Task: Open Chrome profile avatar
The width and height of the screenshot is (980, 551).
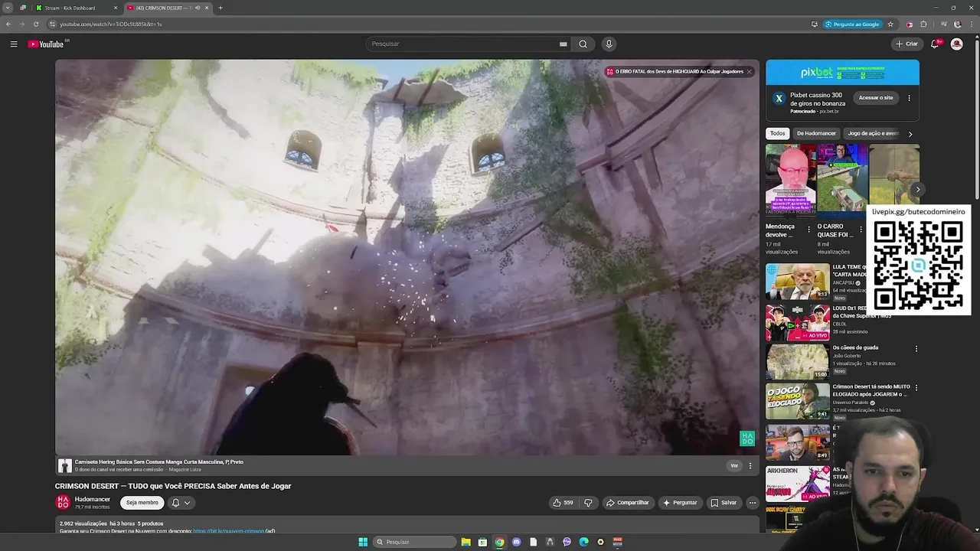Action: coord(957,24)
